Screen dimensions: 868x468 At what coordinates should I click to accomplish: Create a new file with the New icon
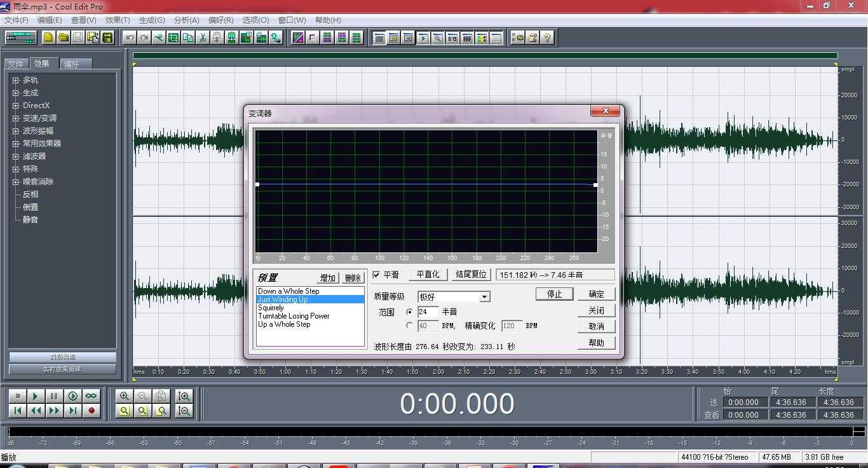point(48,38)
